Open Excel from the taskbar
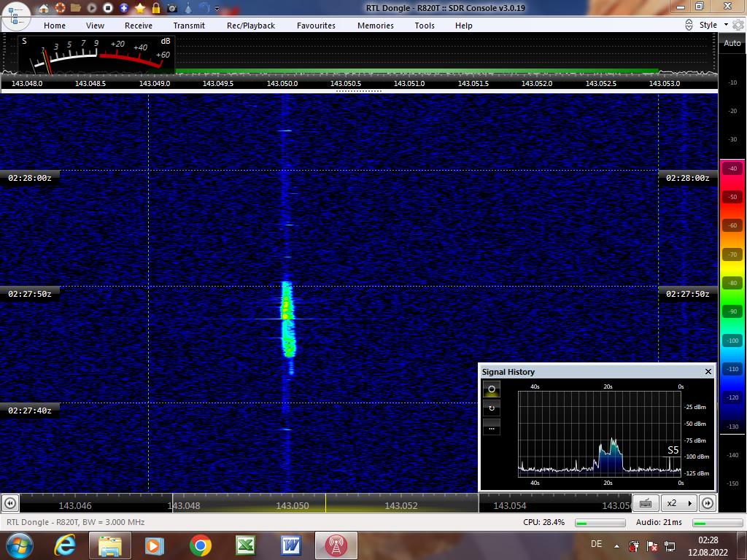This screenshot has height=560, width=747. pyautogui.click(x=245, y=545)
